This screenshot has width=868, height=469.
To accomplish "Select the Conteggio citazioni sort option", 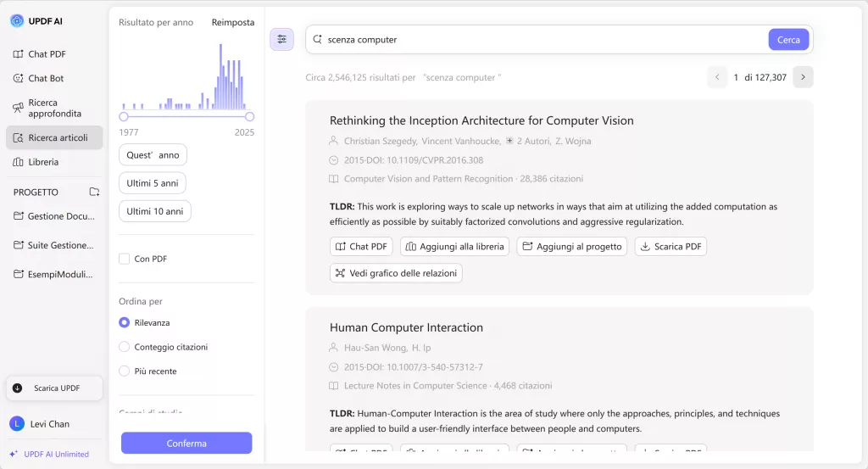I will 125,347.
